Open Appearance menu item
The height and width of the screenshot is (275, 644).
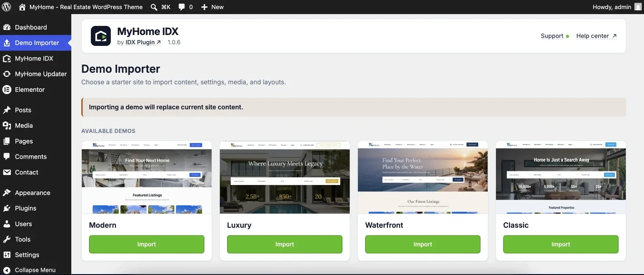(x=33, y=193)
